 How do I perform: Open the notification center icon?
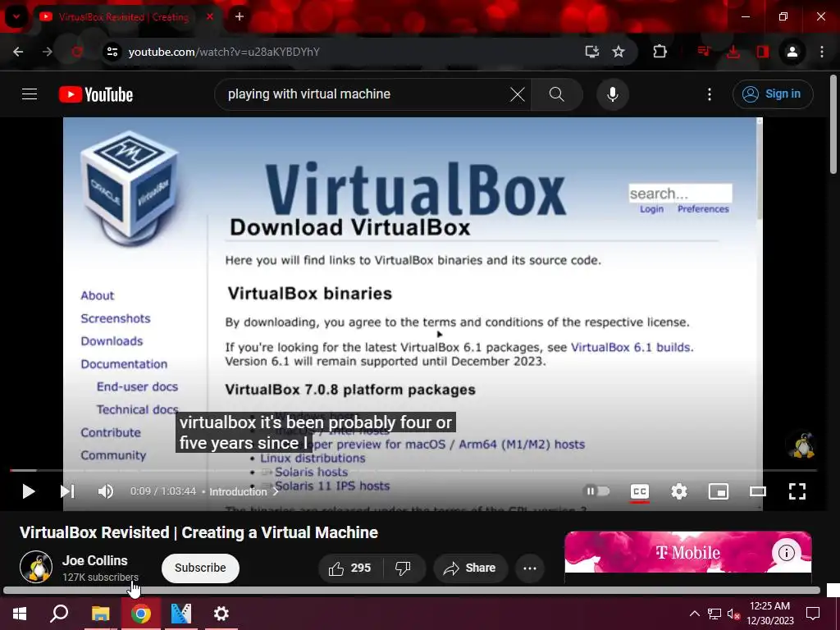[813, 614]
